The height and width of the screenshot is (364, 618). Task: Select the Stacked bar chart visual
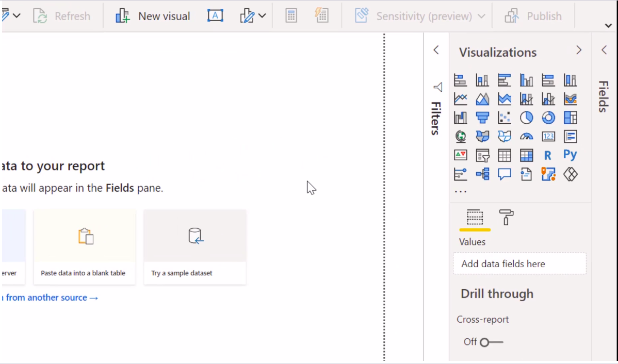click(x=460, y=80)
